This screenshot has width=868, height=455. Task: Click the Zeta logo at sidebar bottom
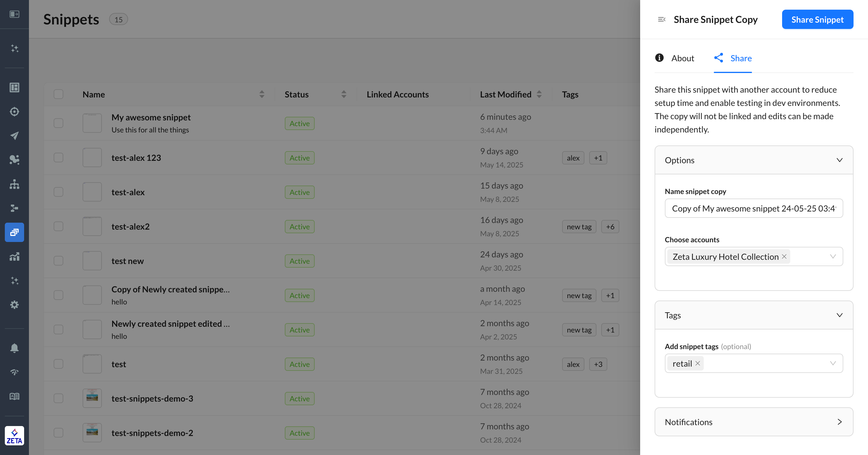click(14, 435)
